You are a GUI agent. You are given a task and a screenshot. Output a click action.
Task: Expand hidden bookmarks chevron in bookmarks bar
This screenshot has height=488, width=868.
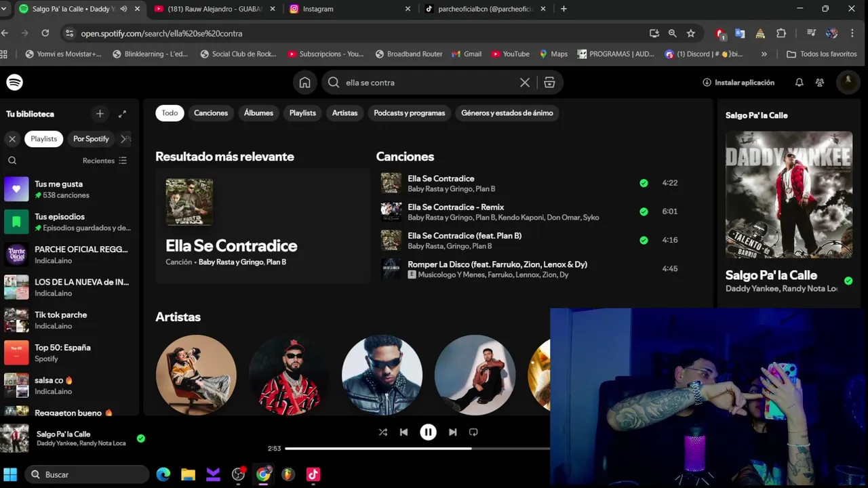pyautogui.click(x=764, y=54)
